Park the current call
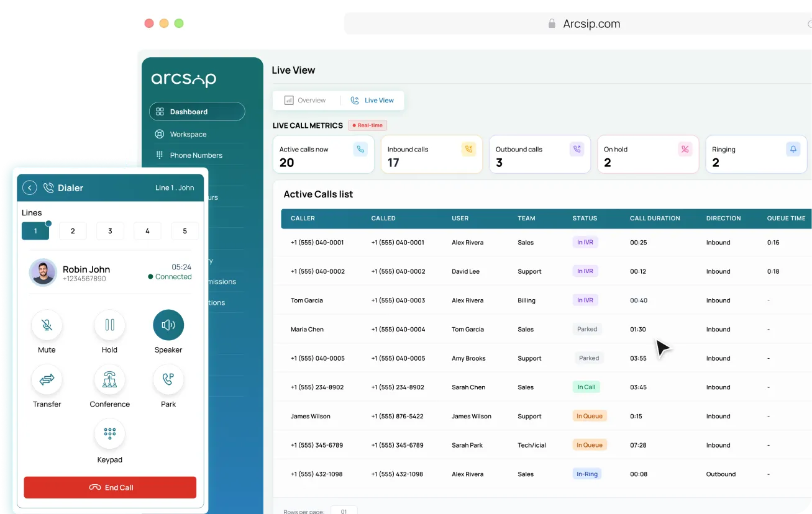Image resolution: width=812 pixels, height=514 pixels. [168, 379]
